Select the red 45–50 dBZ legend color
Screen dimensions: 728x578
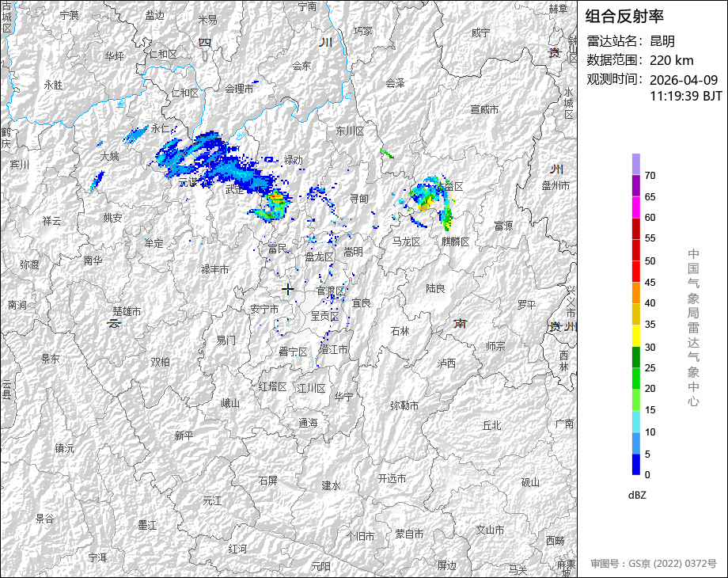636,272
